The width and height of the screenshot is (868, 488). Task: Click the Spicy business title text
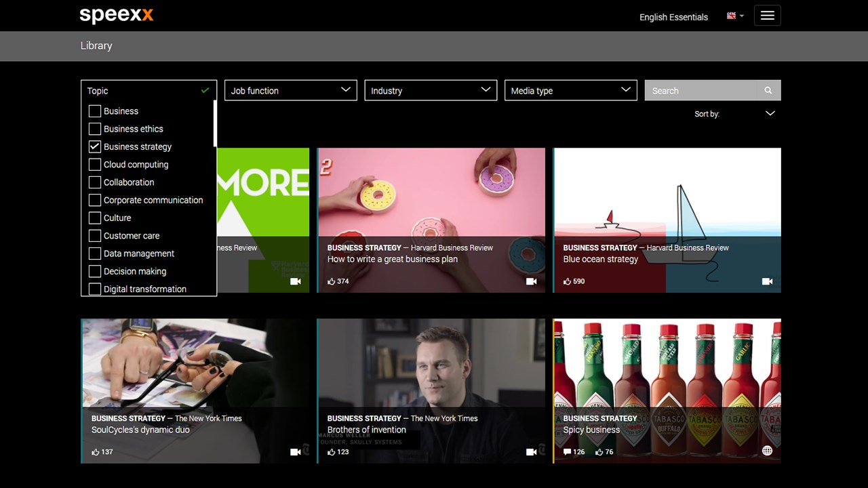[591, 430]
